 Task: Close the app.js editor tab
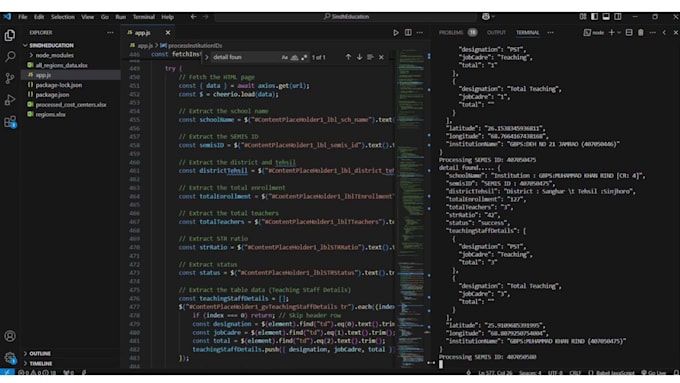(x=168, y=33)
